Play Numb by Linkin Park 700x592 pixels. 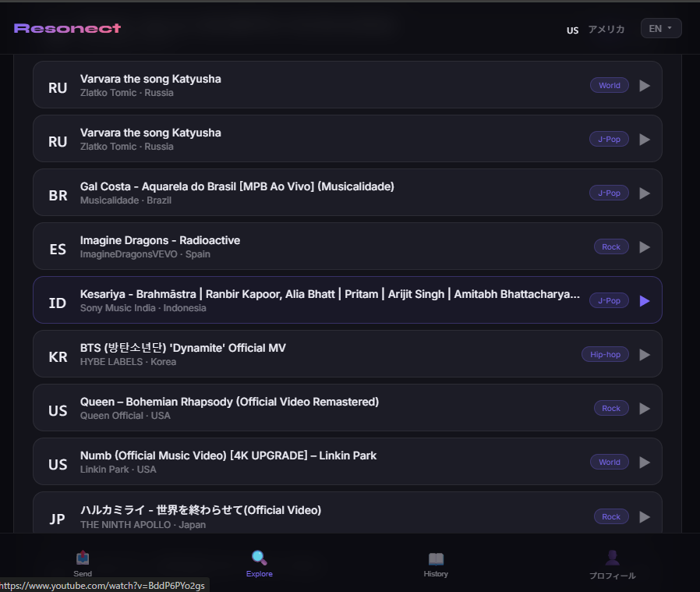tap(644, 463)
